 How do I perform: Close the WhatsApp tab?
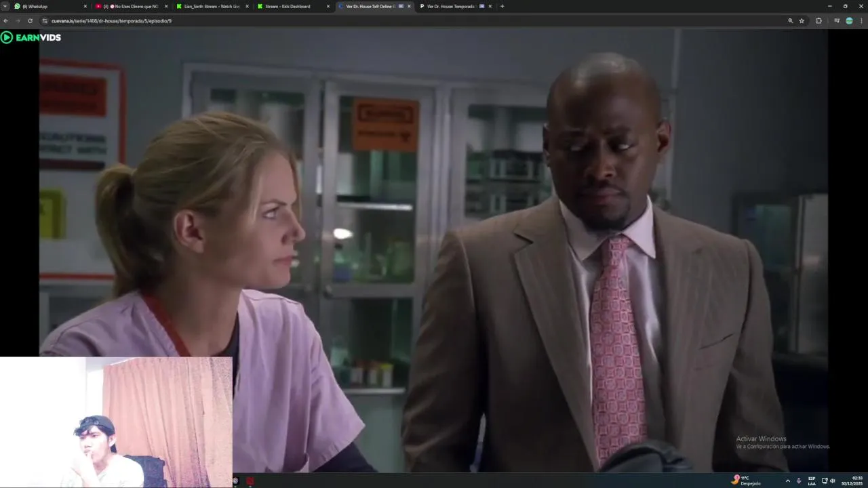pos(85,6)
